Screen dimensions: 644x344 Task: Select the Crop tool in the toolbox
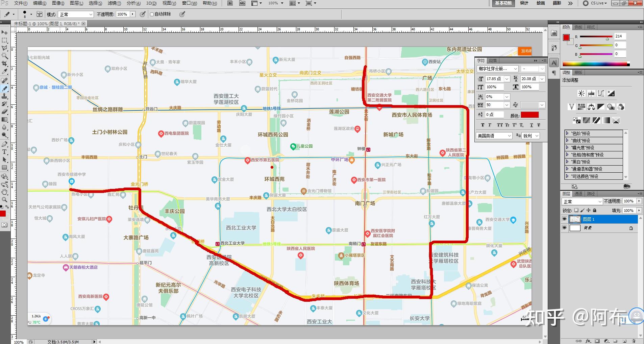pyautogui.click(x=4, y=63)
